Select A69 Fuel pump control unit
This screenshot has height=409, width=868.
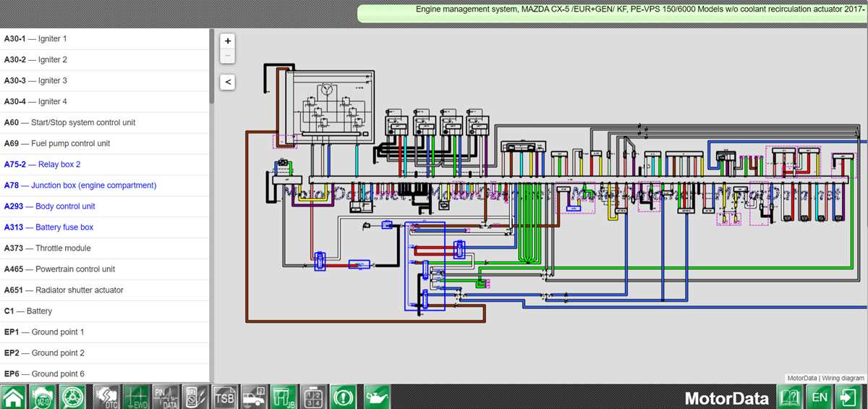[x=104, y=144]
